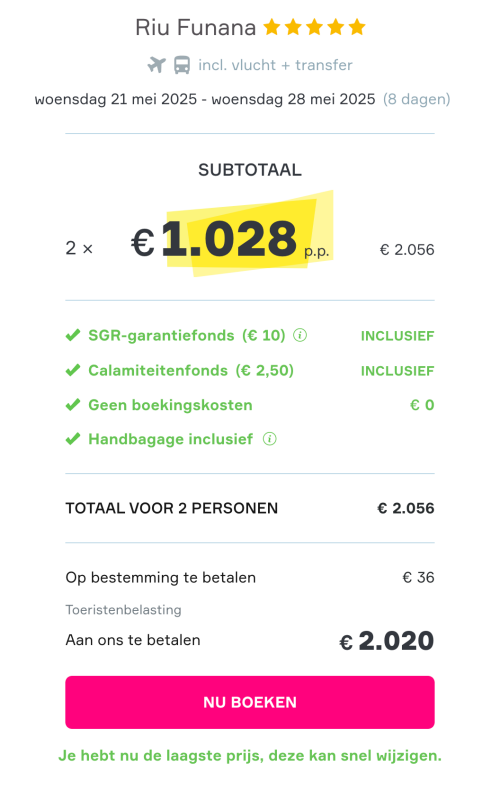Click the airplane flight icon

pyautogui.click(x=157, y=65)
